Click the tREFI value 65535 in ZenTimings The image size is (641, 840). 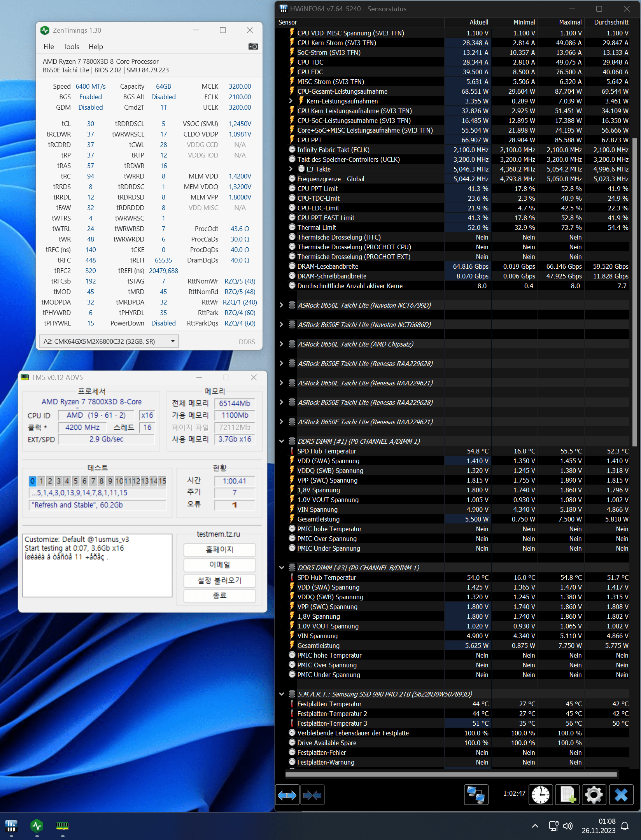(x=163, y=260)
